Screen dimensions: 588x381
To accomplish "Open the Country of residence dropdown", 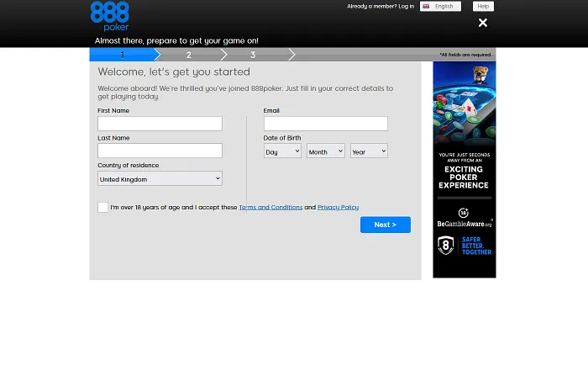I will (160, 178).
